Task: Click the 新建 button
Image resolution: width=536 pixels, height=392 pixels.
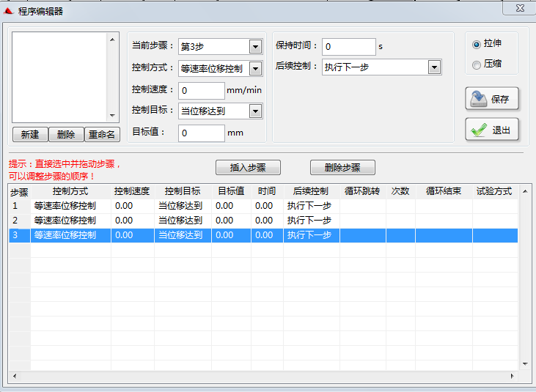Action: [30, 134]
